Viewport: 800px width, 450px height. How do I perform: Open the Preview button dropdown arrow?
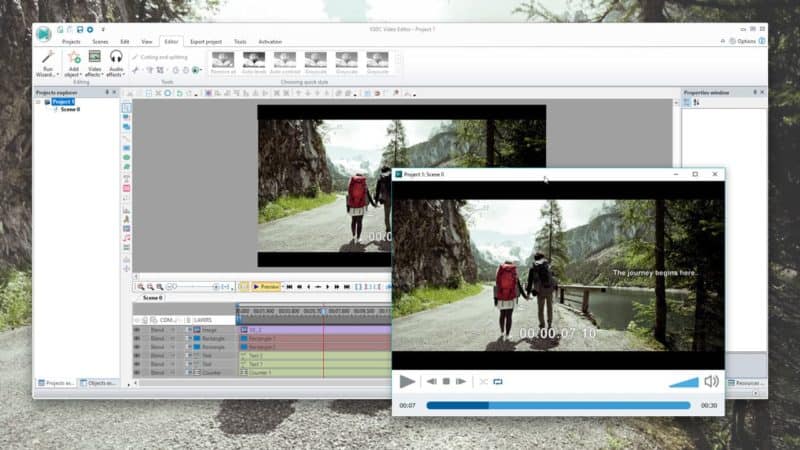282,287
